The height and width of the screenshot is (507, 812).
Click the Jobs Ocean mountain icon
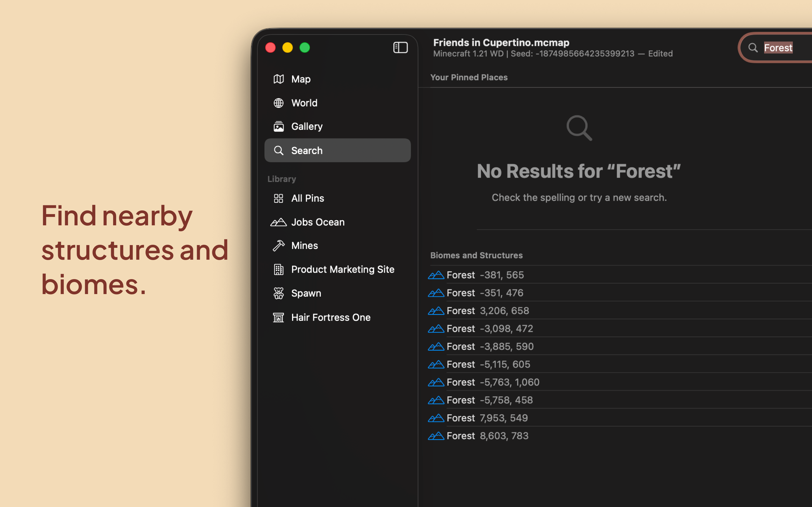[x=279, y=222]
